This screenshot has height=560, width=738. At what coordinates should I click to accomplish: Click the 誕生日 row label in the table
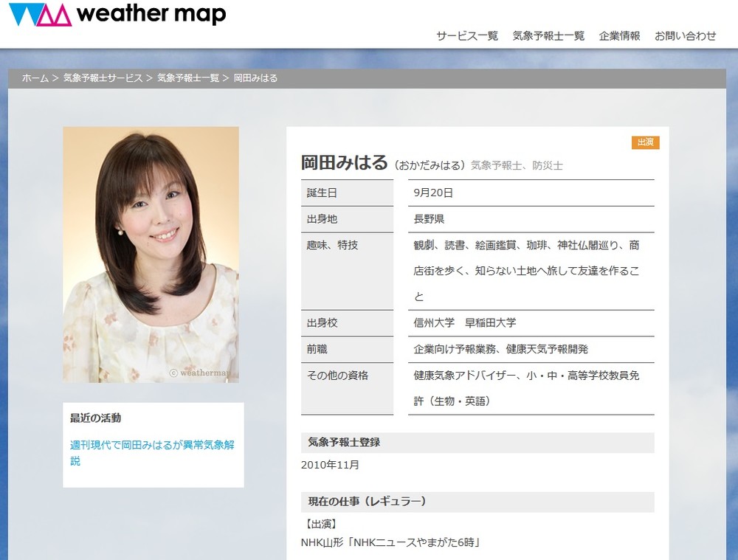point(322,193)
